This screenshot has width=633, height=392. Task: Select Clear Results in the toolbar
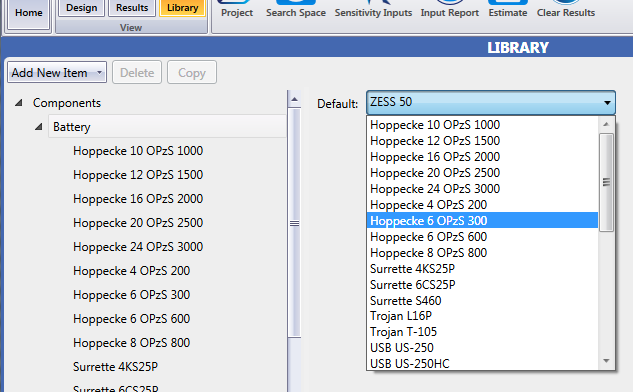point(566,9)
